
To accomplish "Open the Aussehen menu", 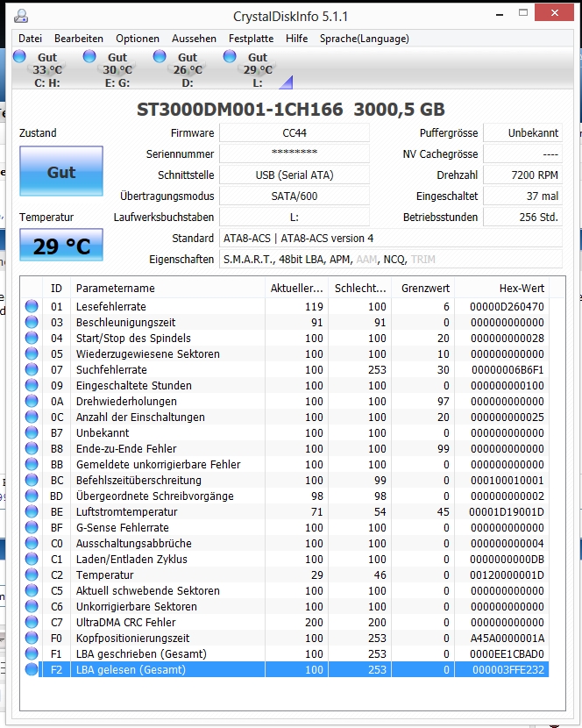I will [x=194, y=39].
